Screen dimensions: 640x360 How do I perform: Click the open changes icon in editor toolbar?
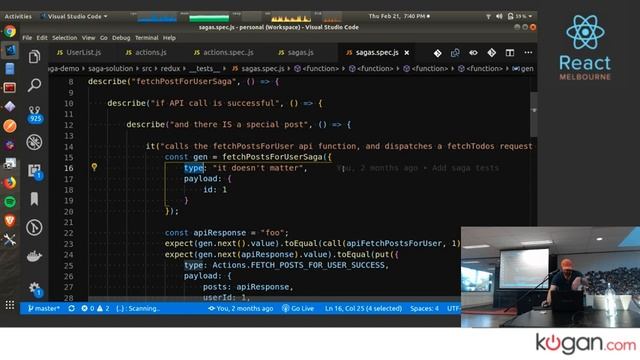455,53
